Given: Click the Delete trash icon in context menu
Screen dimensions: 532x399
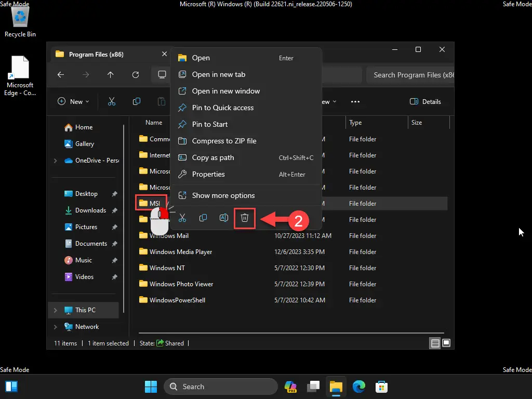Looking at the screenshot, I should (x=245, y=218).
